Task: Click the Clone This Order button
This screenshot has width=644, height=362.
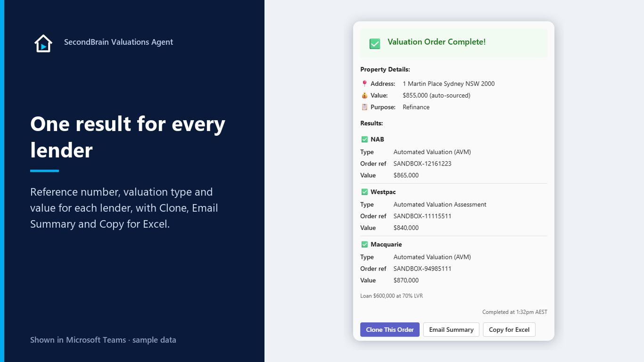Action: pos(390,329)
